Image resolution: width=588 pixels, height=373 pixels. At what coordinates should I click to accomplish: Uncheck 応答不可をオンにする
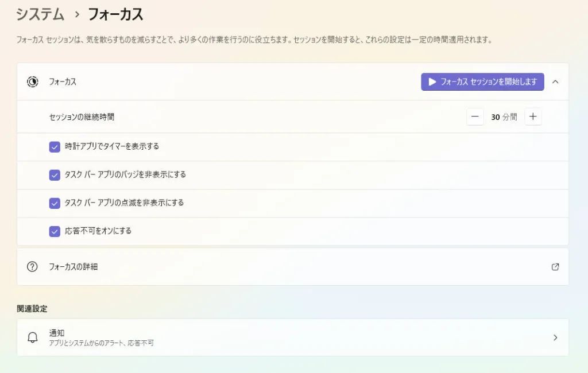pos(55,231)
